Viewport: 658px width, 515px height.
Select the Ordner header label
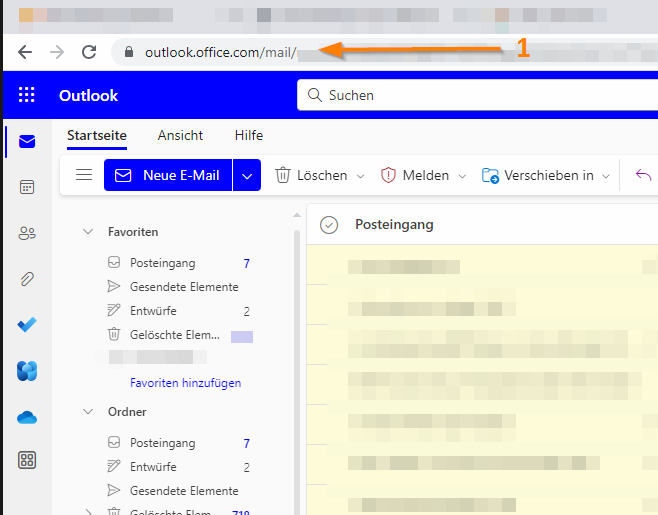coord(127,412)
